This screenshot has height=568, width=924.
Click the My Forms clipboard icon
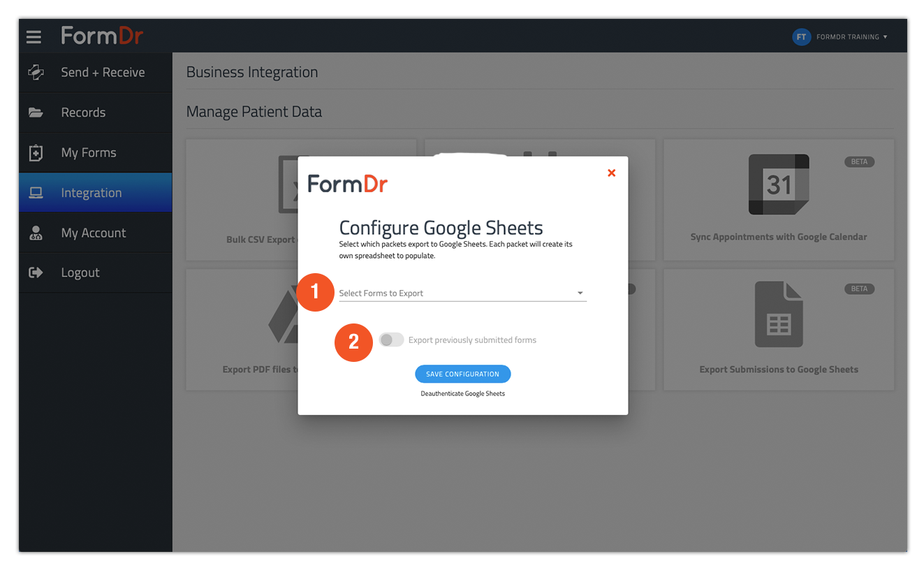pyautogui.click(x=36, y=152)
